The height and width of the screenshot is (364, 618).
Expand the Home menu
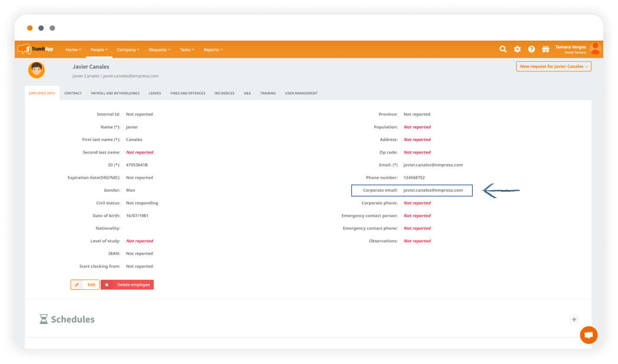click(73, 50)
